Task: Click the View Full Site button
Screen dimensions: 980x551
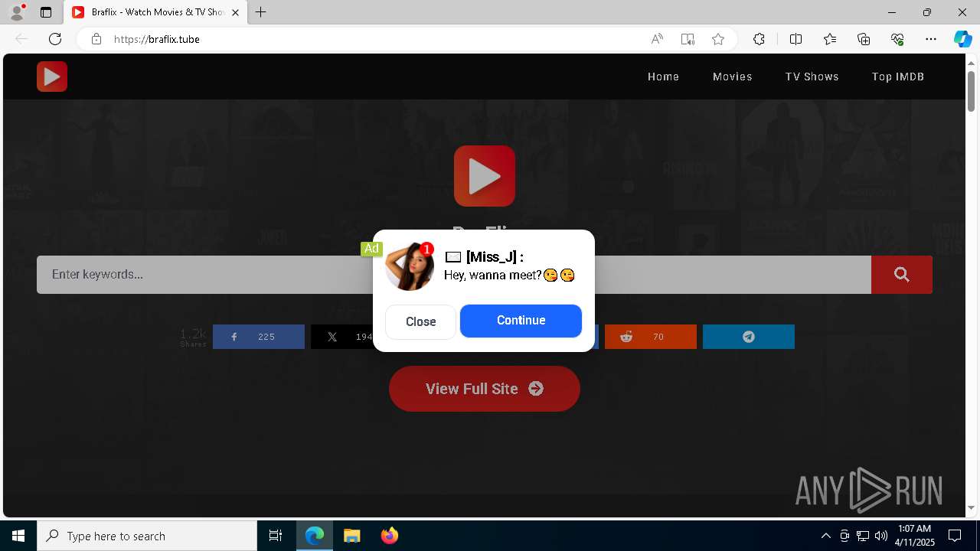Action: coord(485,389)
